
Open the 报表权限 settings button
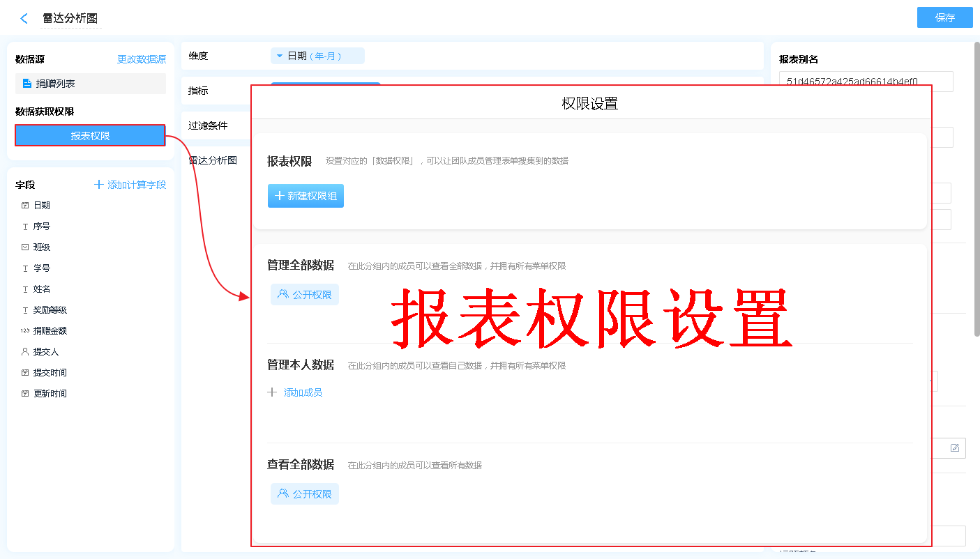(90, 136)
